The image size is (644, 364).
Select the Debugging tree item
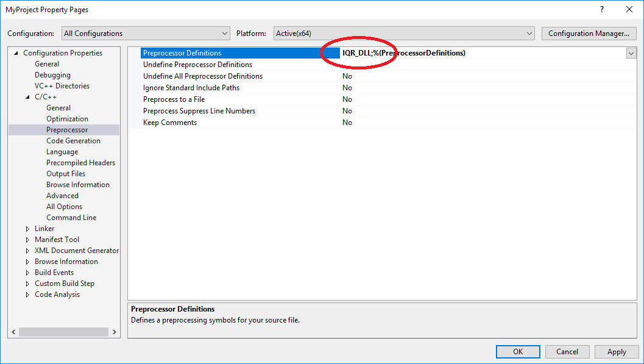(x=53, y=74)
